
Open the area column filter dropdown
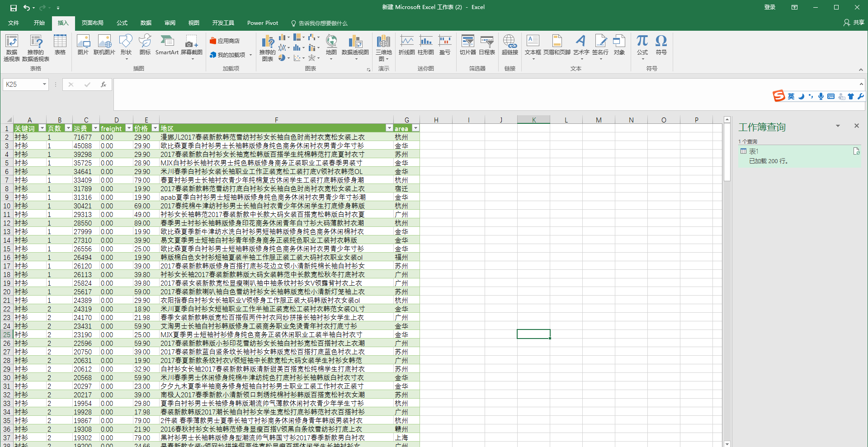click(415, 128)
